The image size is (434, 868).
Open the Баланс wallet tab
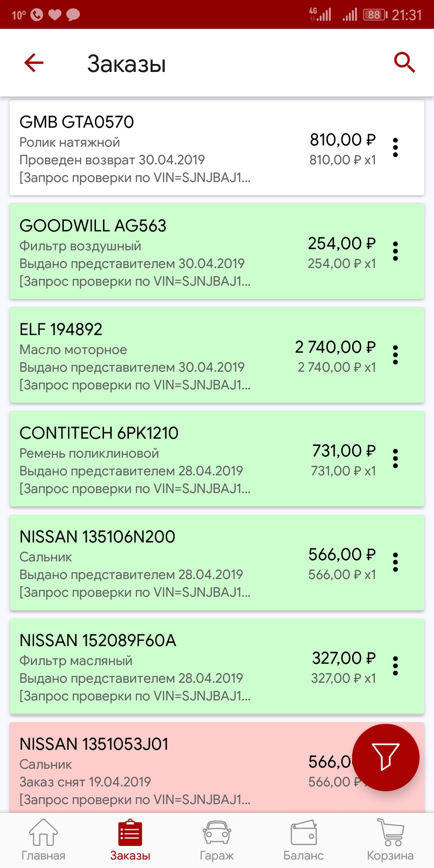[303, 840]
